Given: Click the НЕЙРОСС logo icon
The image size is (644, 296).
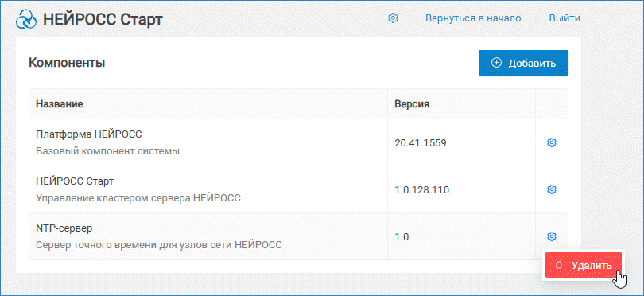Looking at the screenshot, I should [27, 19].
